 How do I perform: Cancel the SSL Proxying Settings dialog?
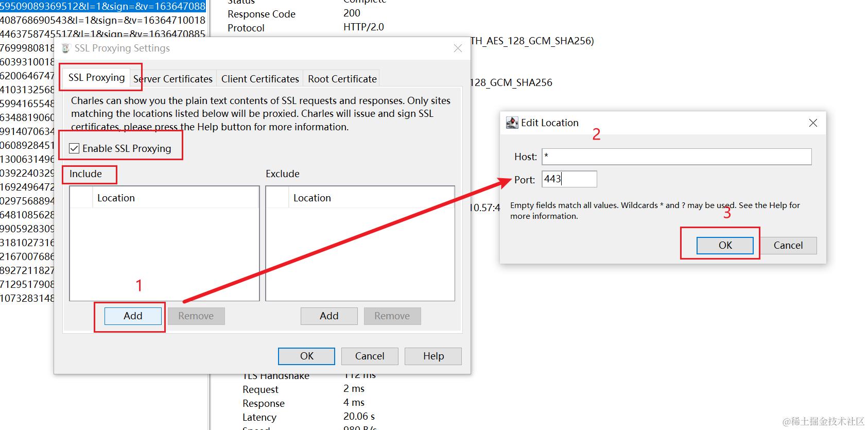click(370, 356)
